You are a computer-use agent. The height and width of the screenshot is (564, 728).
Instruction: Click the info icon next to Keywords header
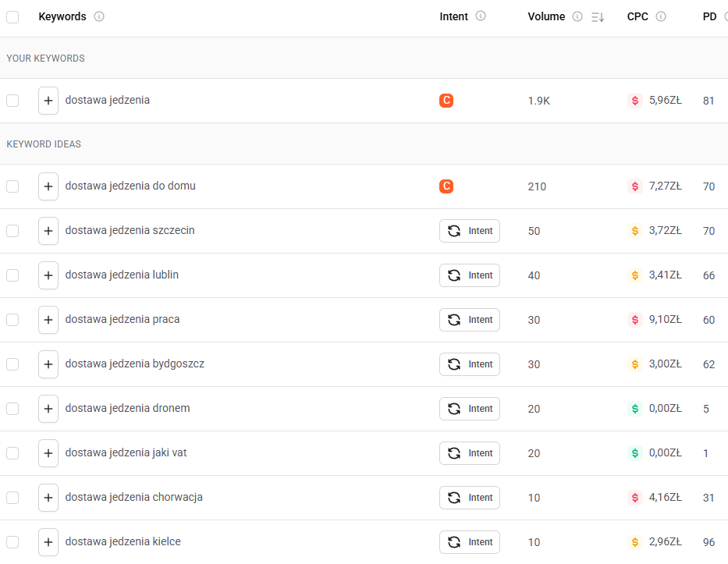(99, 16)
